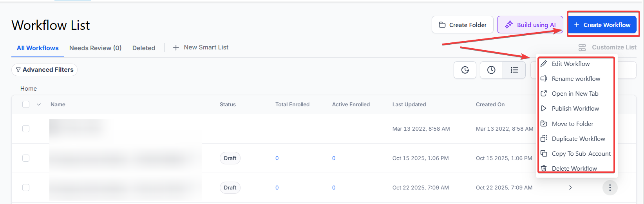Screen dimensions: 644x204
Task: Open three-dot menu for last workflow row
Action: pos(610,188)
